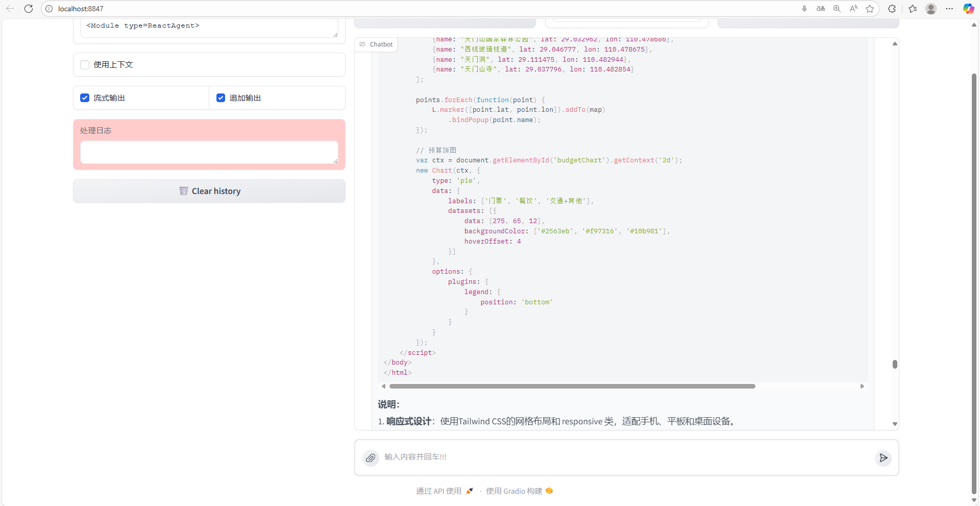Add page to favorites star
980x506 pixels.
click(x=870, y=9)
